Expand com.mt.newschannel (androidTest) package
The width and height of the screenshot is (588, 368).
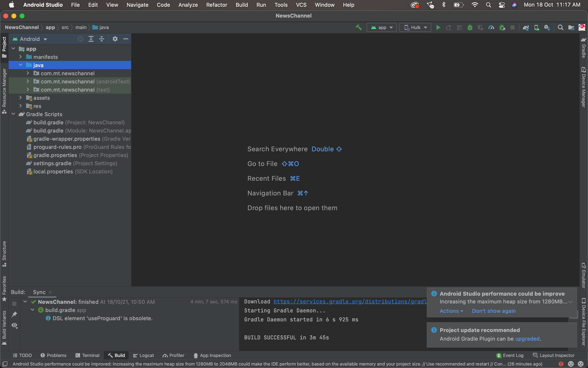pos(28,81)
